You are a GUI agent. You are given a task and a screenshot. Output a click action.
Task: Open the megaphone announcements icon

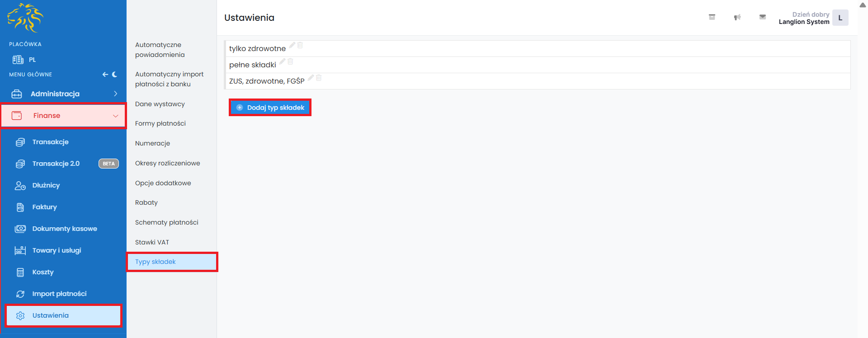(x=737, y=17)
